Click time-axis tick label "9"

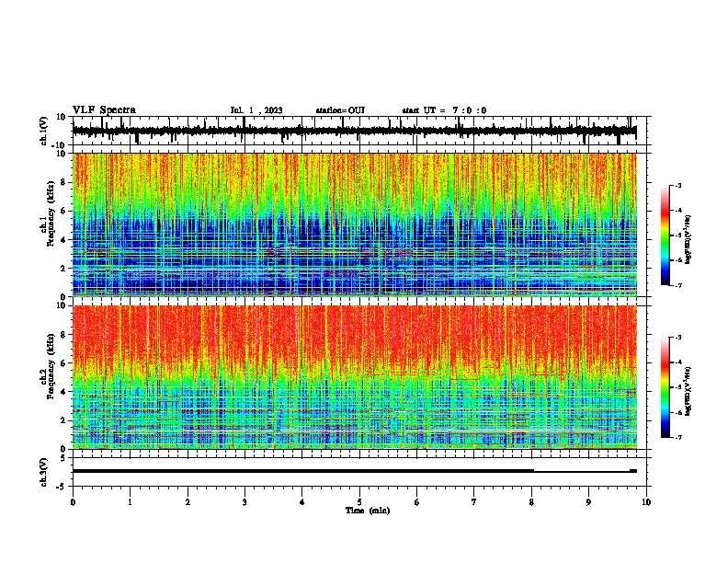tap(588, 502)
